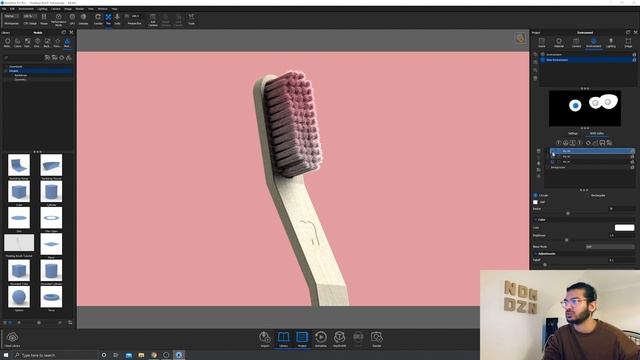The image size is (640, 360).
Task: Open the Settings sub-tab under environment preview
Action: [573, 133]
